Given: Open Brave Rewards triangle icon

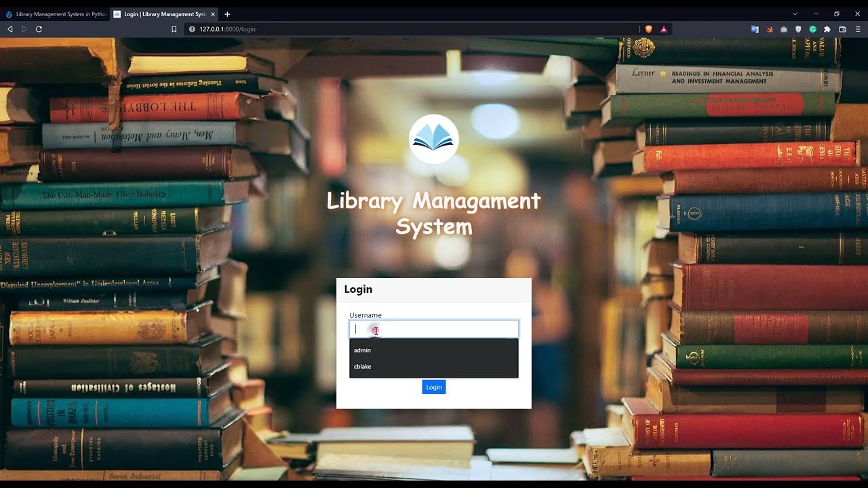Looking at the screenshot, I should pos(664,29).
